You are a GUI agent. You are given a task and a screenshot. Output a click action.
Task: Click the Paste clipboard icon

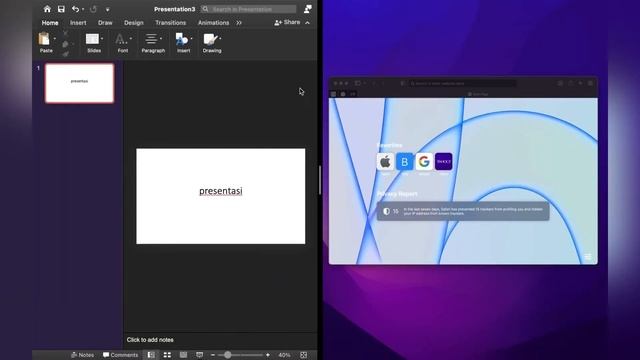(44, 39)
